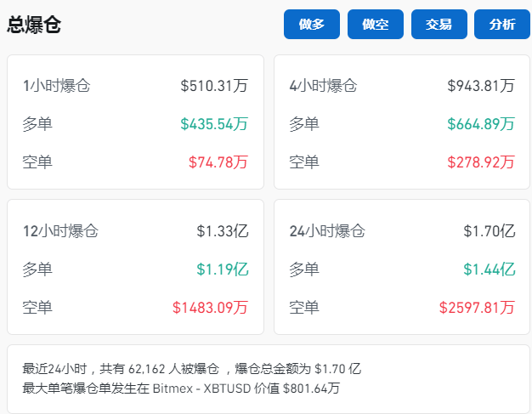Click the green $664.89万 value

tap(481, 123)
